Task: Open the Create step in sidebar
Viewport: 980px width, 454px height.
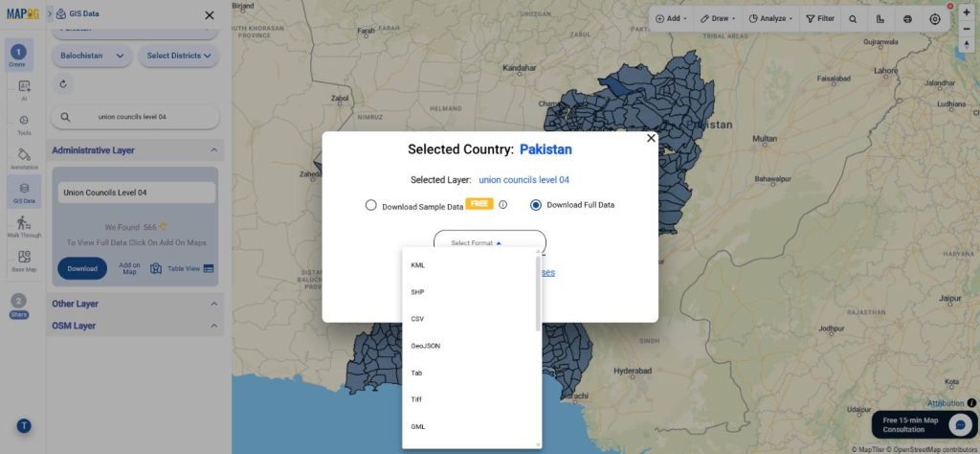Action: [18, 56]
